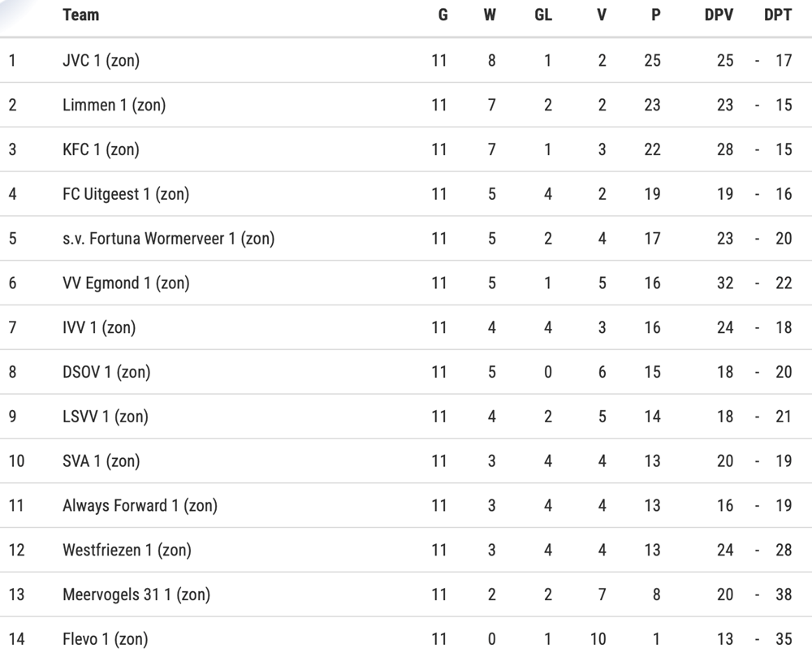Select VV Egmond 1 (zon) row

point(406,283)
